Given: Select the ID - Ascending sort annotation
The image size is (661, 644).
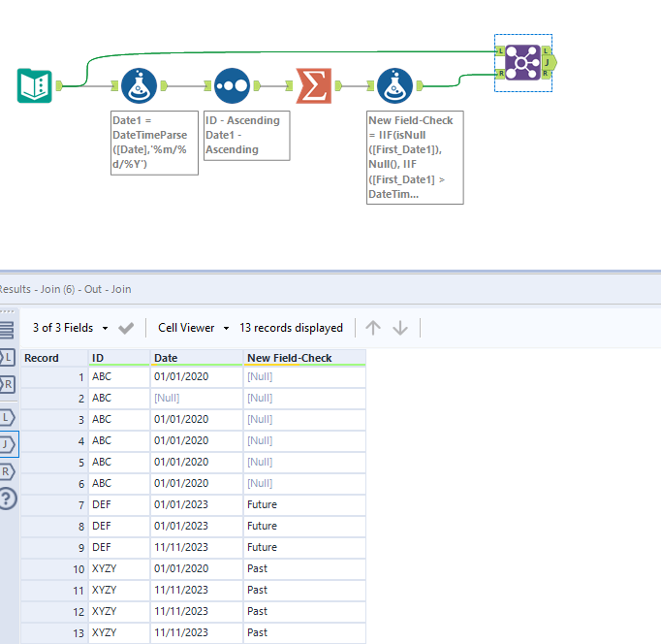Looking at the screenshot, I should [246, 136].
